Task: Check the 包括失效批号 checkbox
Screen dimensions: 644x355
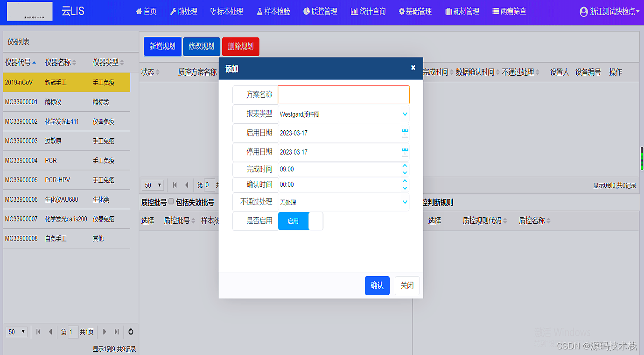Action: (x=171, y=202)
